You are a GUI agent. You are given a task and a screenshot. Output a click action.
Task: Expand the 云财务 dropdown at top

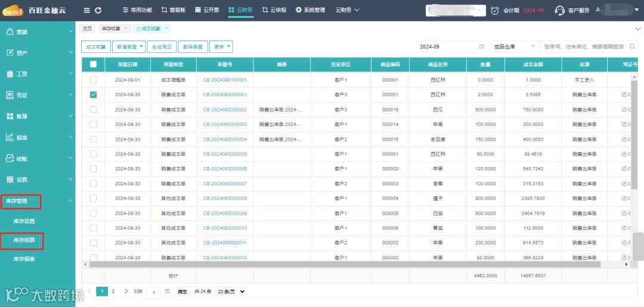click(348, 10)
